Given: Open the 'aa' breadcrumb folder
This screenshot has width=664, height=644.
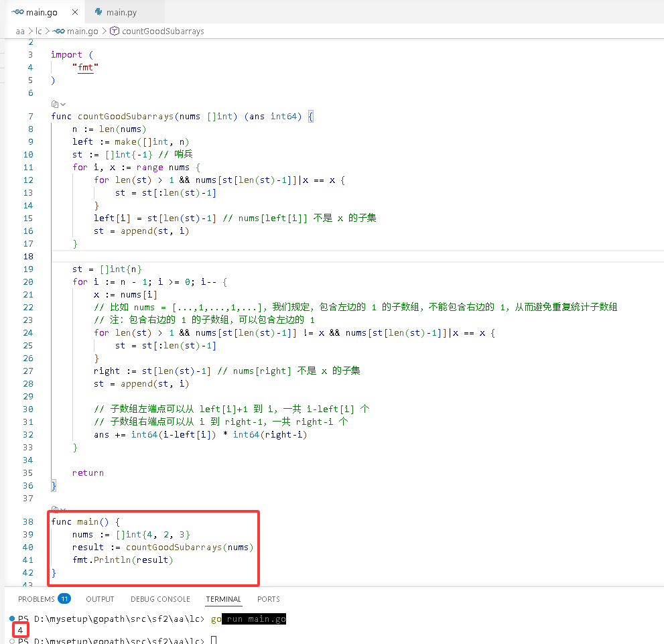Looking at the screenshot, I should tap(20, 31).
